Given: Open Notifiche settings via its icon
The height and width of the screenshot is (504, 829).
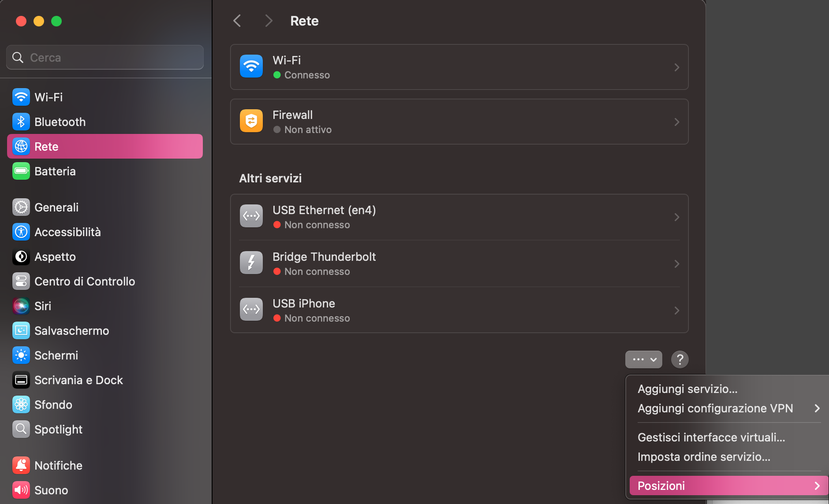Looking at the screenshot, I should [x=21, y=465].
